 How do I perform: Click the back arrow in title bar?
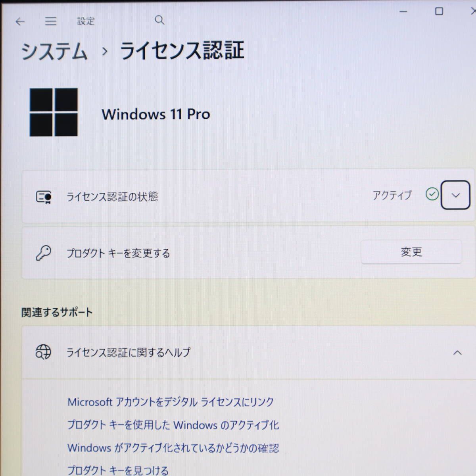pos(20,21)
